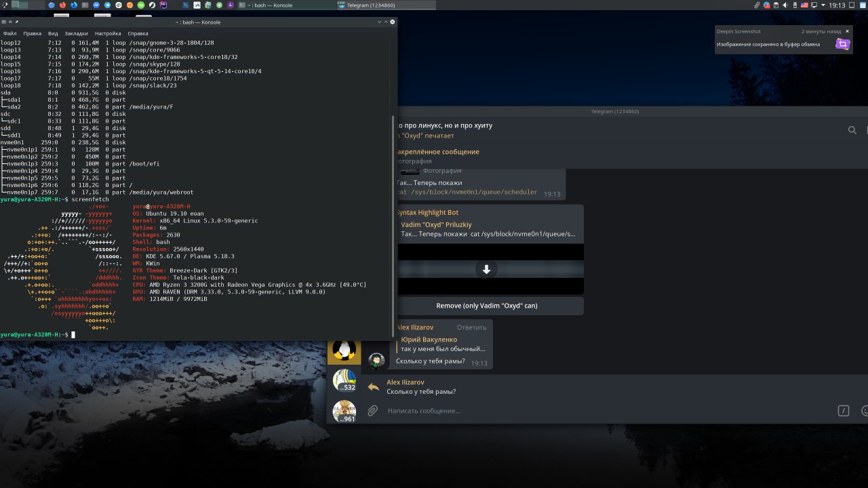Open the Настройка menu in Konsole

[x=108, y=33]
